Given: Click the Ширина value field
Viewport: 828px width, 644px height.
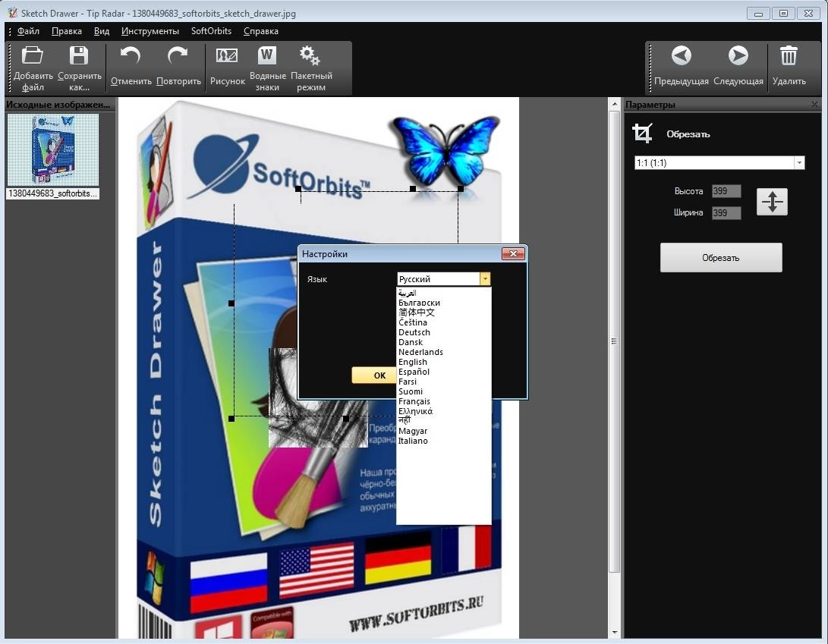Looking at the screenshot, I should pyautogui.click(x=726, y=212).
